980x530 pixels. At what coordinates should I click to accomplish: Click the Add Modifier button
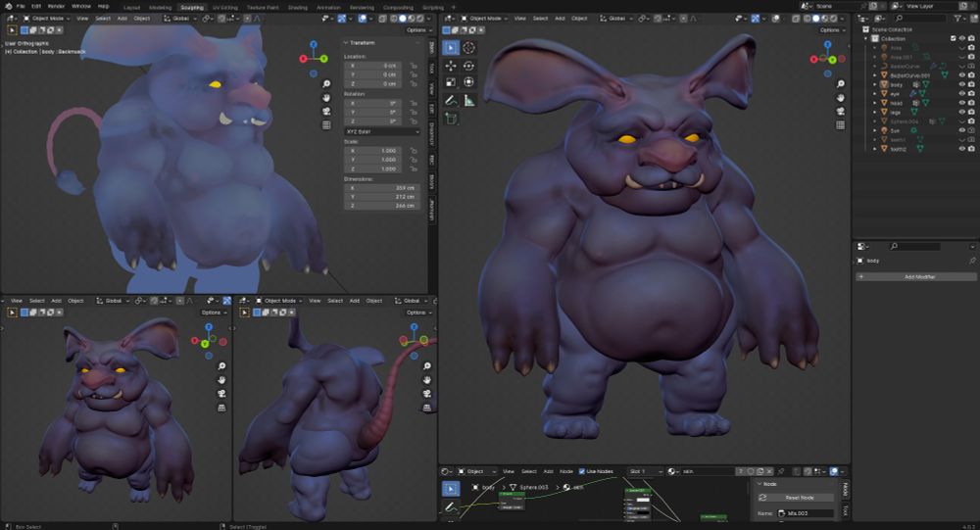tap(915, 276)
